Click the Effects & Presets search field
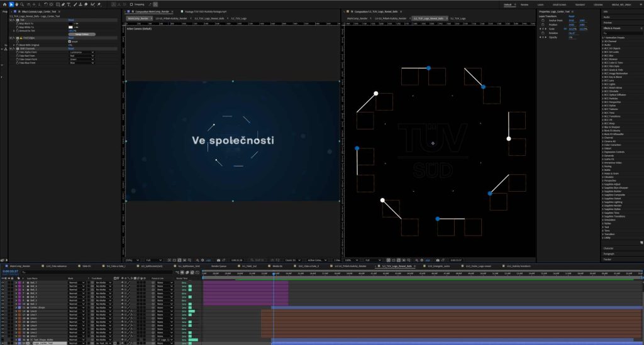This screenshot has height=345, width=644. 621,33
